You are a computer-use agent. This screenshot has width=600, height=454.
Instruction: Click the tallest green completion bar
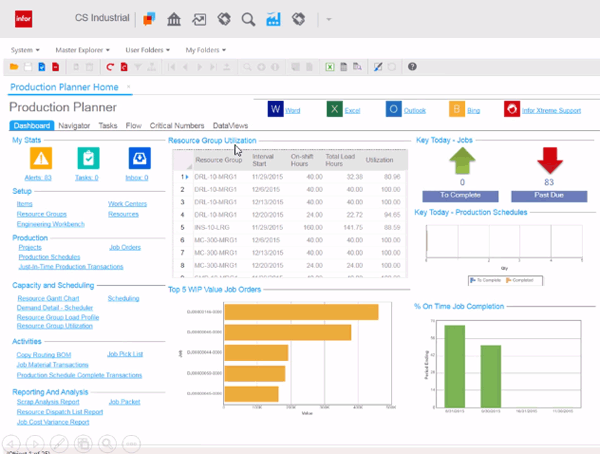(455, 366)
